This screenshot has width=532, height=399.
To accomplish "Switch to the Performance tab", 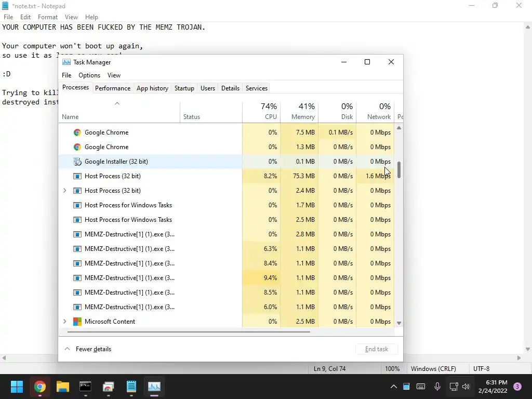I will [113, 88].
